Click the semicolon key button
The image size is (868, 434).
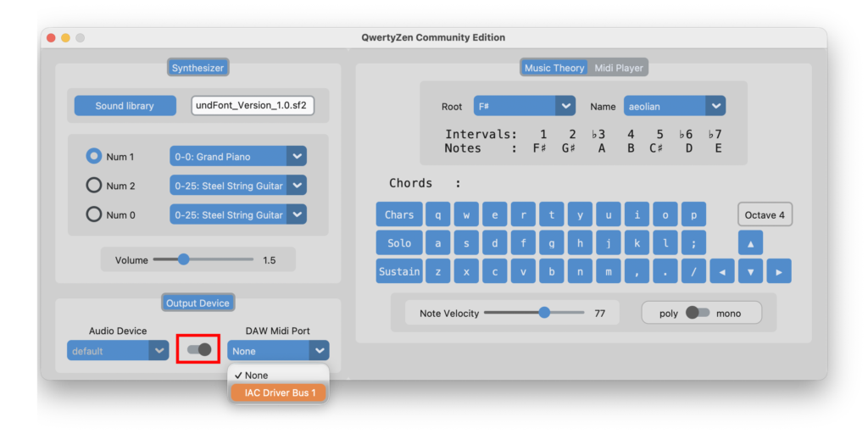[x=693, y=243]
